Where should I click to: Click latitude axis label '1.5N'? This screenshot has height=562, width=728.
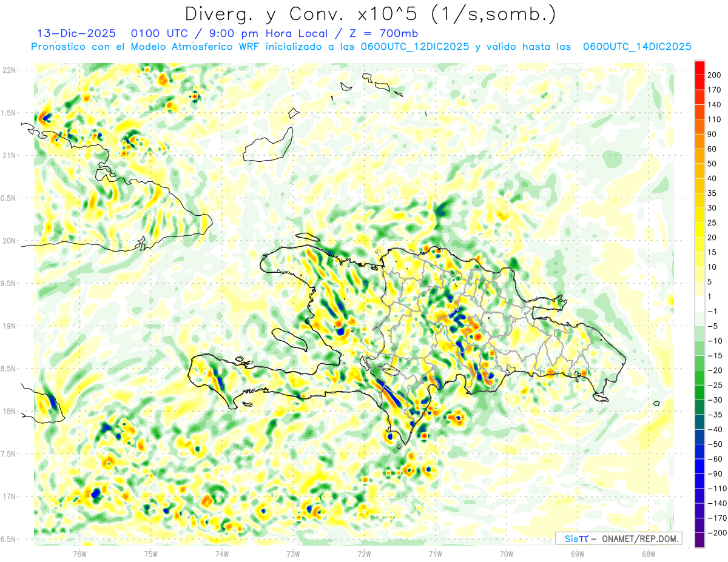9,113
